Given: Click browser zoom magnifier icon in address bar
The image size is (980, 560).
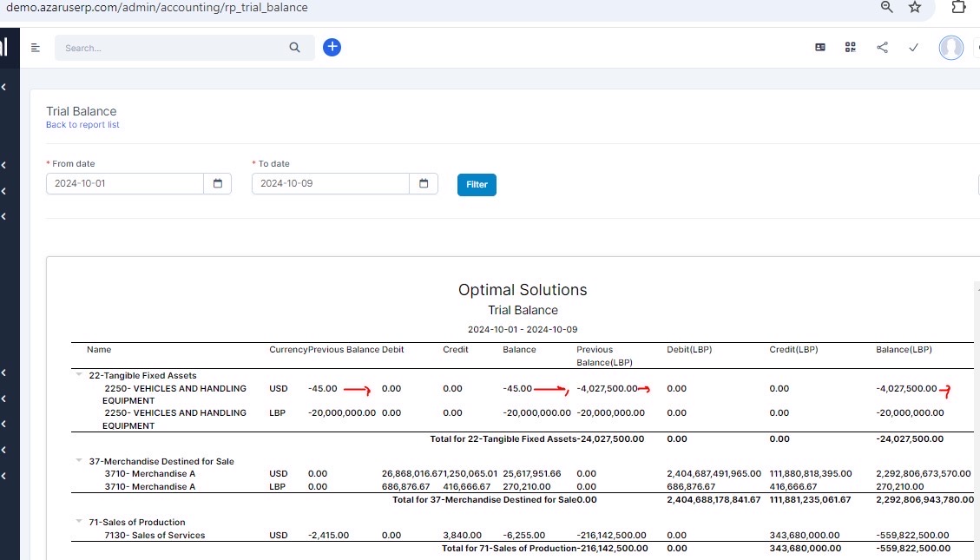Looking at the screenshot, I should click(x=886, y=7).
